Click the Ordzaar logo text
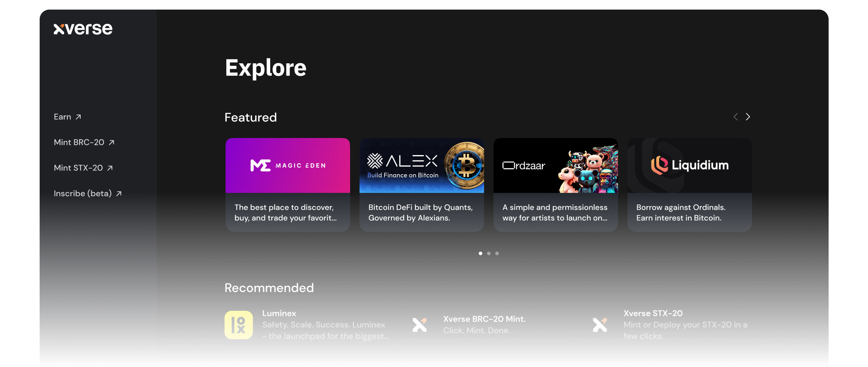Viewport: 868px width, 367px height. (x=524, y=166)
